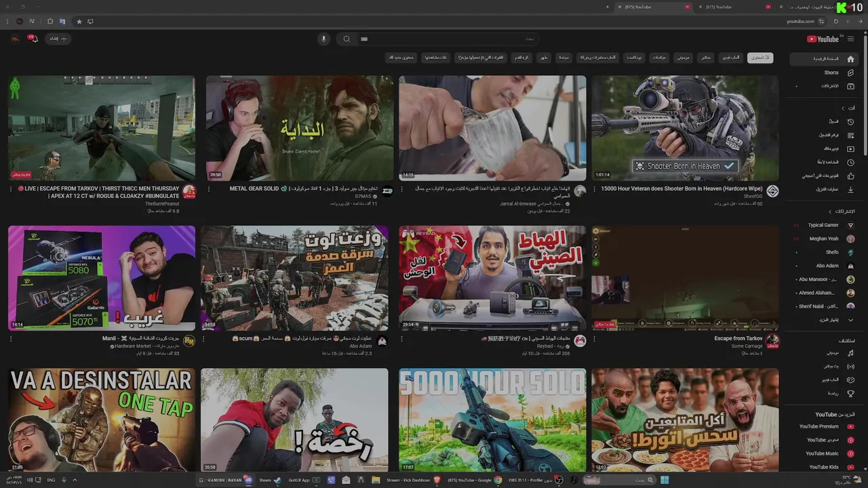Open Gaming controller icon under Explore
The width and height of the screenshot is (868, 488).
pyautogui.click(x=850, y=380)
